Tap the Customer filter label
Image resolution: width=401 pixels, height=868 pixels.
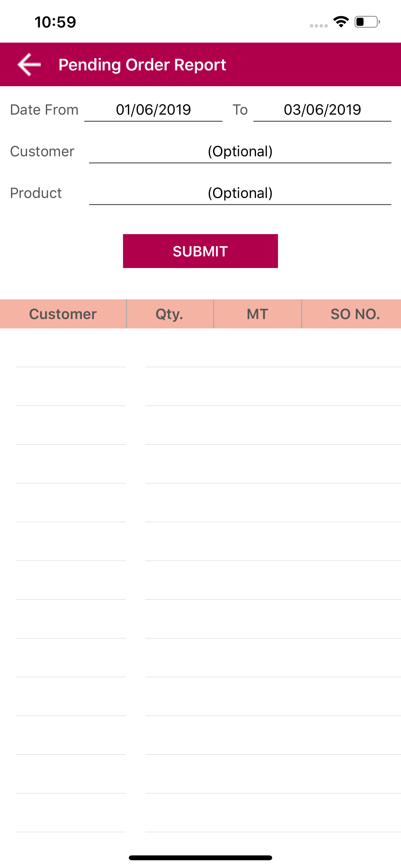[42, 152]
